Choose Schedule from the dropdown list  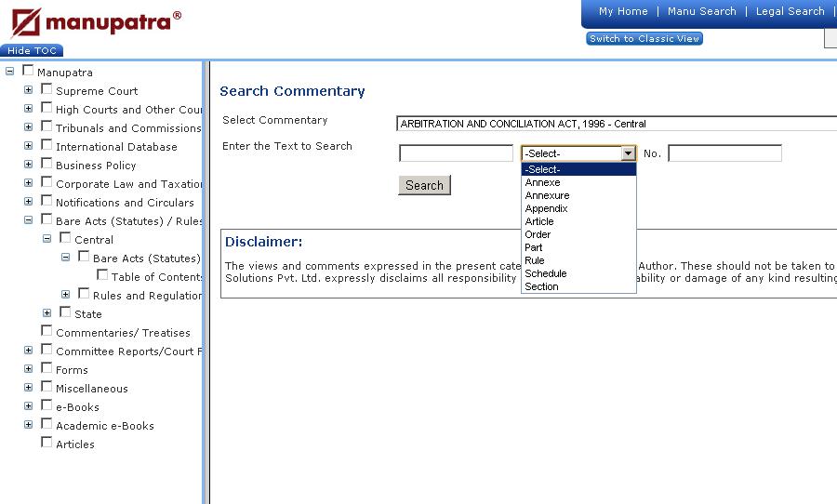click(578, 273)
